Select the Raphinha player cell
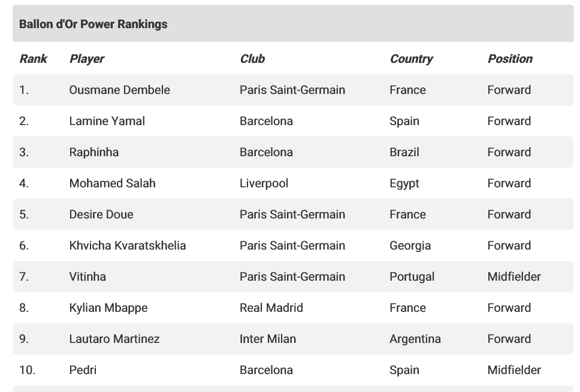The width and height of the screenshot is (580, 392). [94, 152]
